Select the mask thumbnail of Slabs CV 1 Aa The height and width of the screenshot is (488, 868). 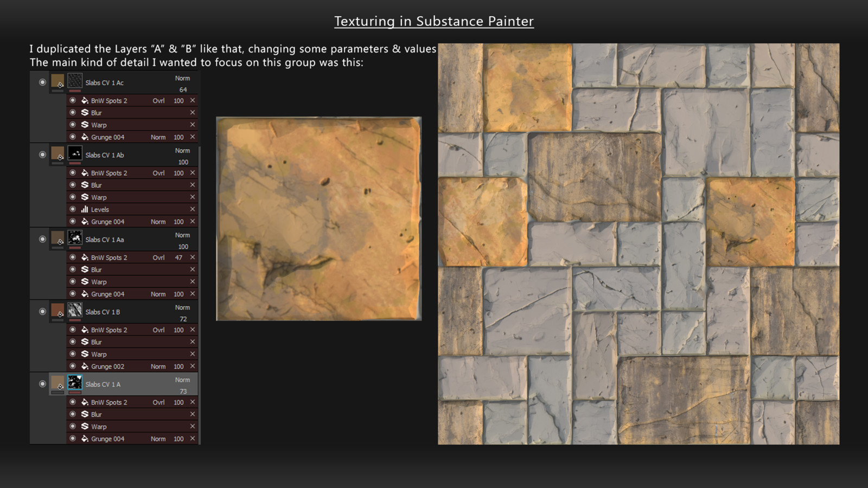coord(75,238)
